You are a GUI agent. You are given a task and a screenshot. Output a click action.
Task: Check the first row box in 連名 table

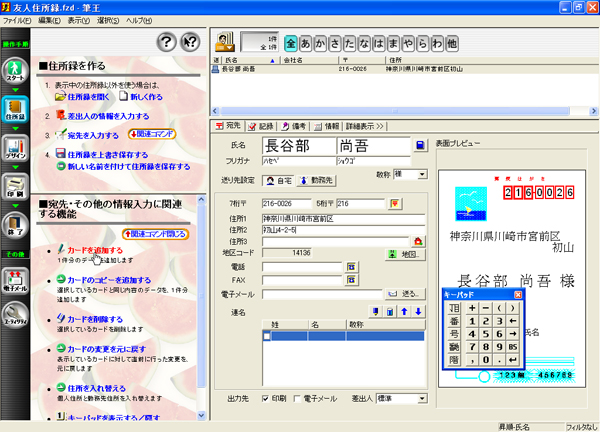[x=267, y=336]
